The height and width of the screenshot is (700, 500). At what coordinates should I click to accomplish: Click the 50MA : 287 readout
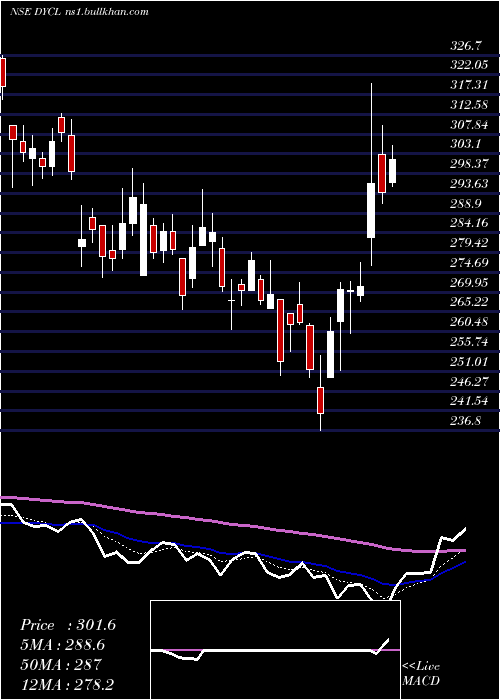click(62, 665)
